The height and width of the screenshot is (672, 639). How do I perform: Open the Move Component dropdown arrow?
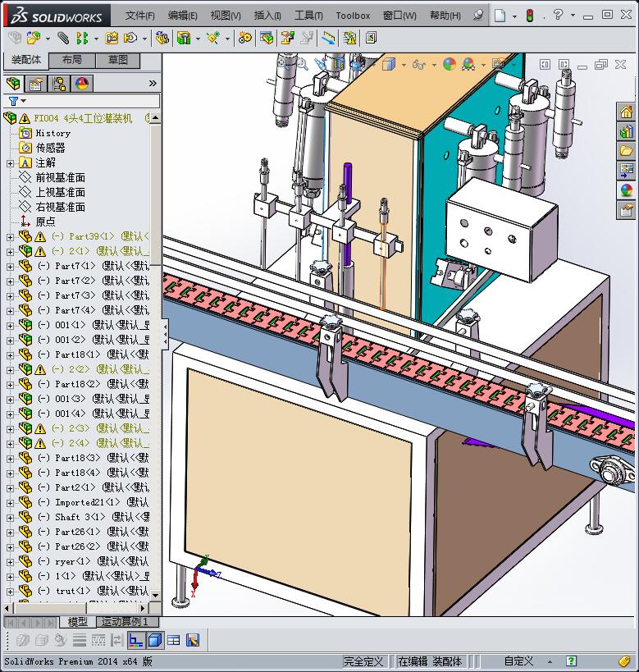[144, 39]
